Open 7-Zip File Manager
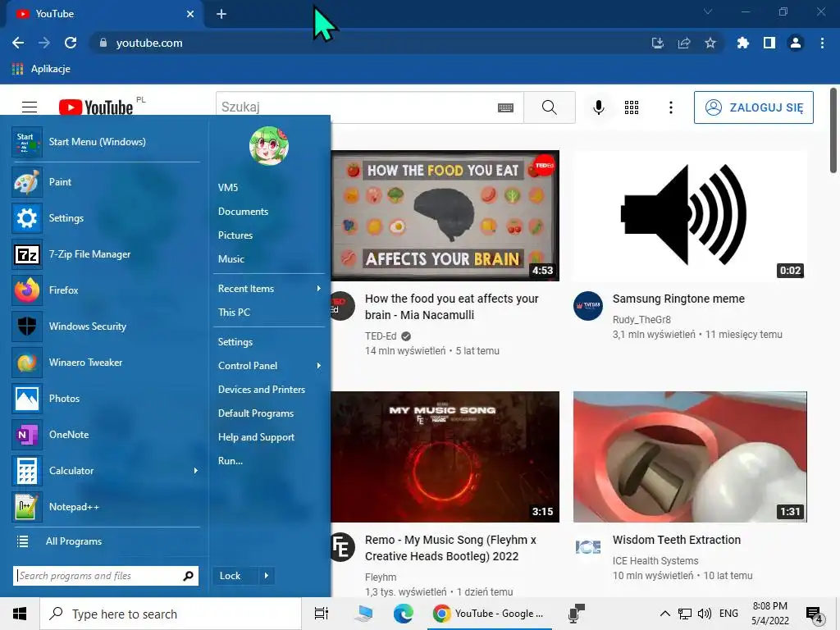The width and height of the screenshot is (840, 630). point(106,254)
